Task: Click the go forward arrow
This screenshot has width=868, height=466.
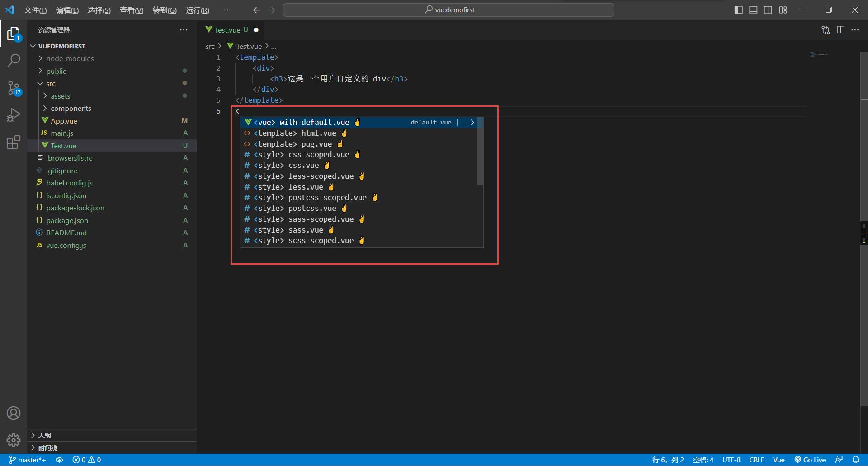Action: [x=271, y=10]
